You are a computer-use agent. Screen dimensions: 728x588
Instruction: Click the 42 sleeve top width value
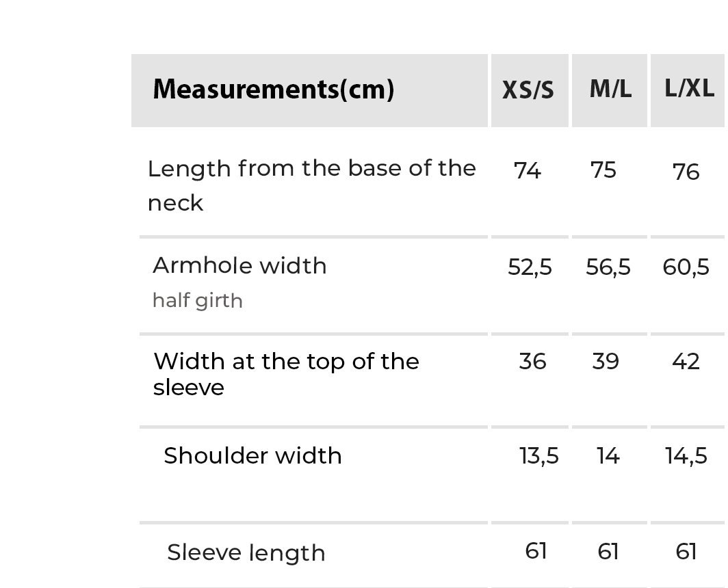point(686,361)
